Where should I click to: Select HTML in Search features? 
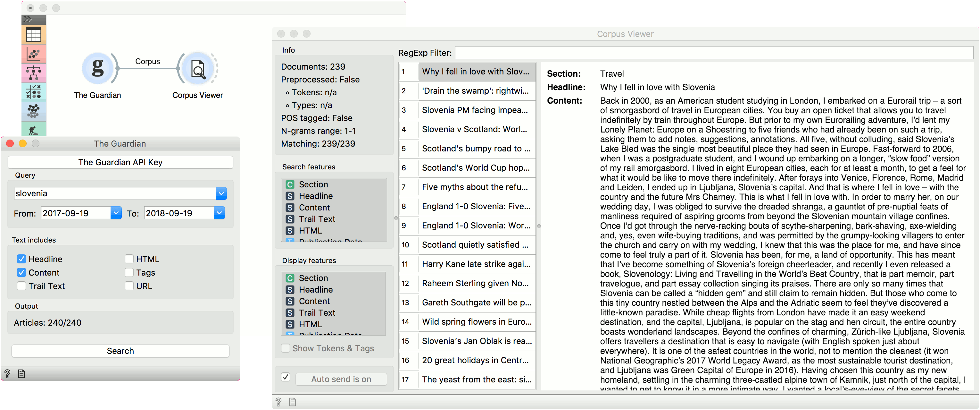[x=334, y=231]
